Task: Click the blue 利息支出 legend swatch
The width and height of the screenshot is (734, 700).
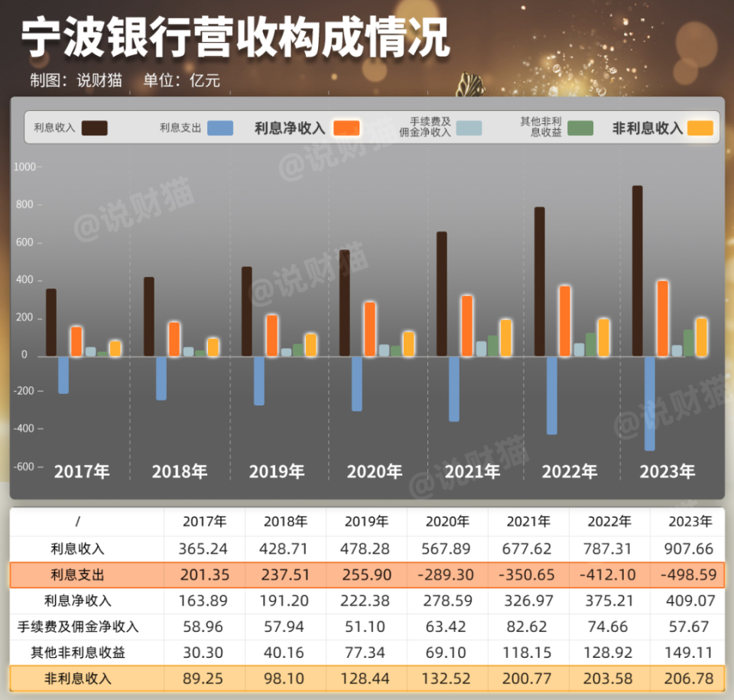Action: coord(220,128)
